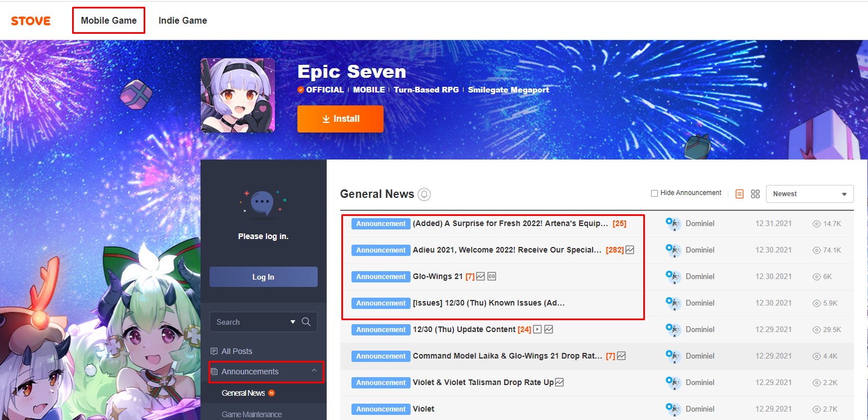
Task: Click the image icon on Command Model Laika row
Action: tap(621, 356)
